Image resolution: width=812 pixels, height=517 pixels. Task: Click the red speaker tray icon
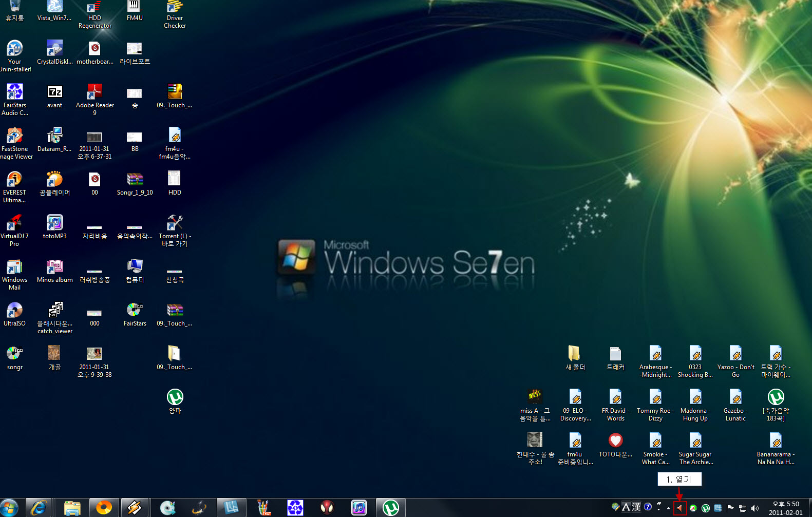680,508
